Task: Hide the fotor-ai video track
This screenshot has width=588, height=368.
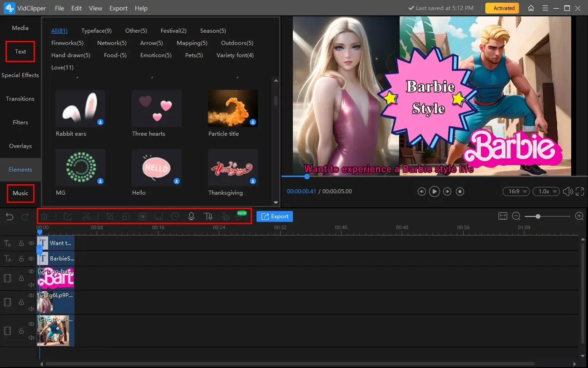Action: click(31, 324)
